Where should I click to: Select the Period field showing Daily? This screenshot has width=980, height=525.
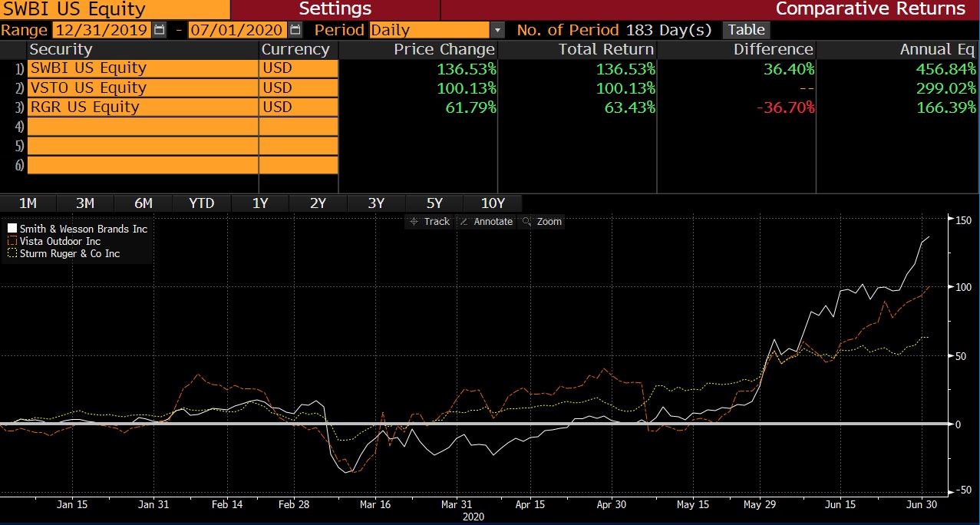pyautogui.click(x=430, y=31)
